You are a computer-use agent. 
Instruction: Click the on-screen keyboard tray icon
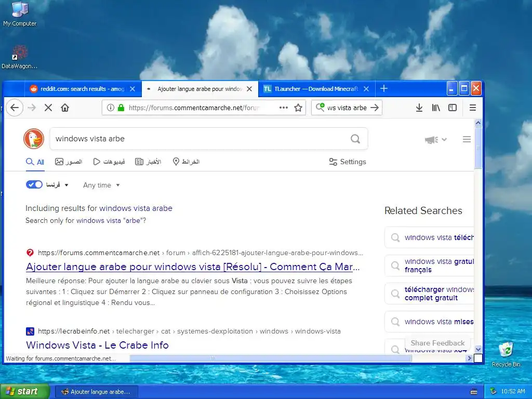pyautogui.click(x=474, y=392)
